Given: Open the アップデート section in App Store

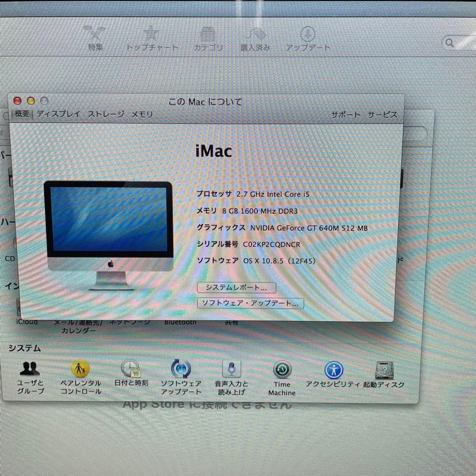Looking at the screenshot, I should (308, 37).
